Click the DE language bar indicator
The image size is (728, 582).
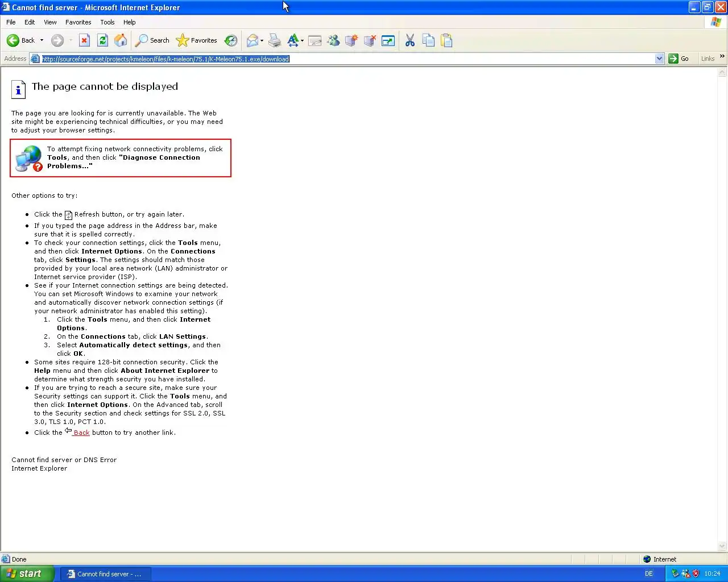coord(649,573)
